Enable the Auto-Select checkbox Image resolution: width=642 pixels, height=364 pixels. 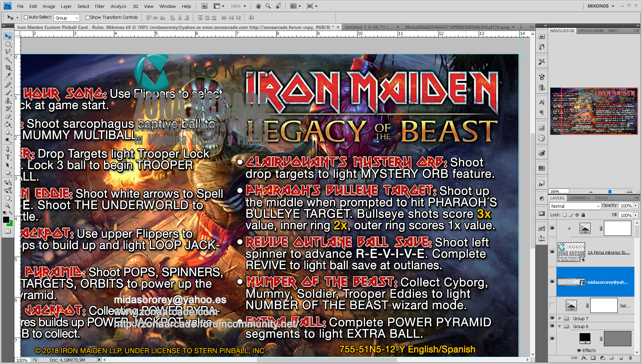26,17
